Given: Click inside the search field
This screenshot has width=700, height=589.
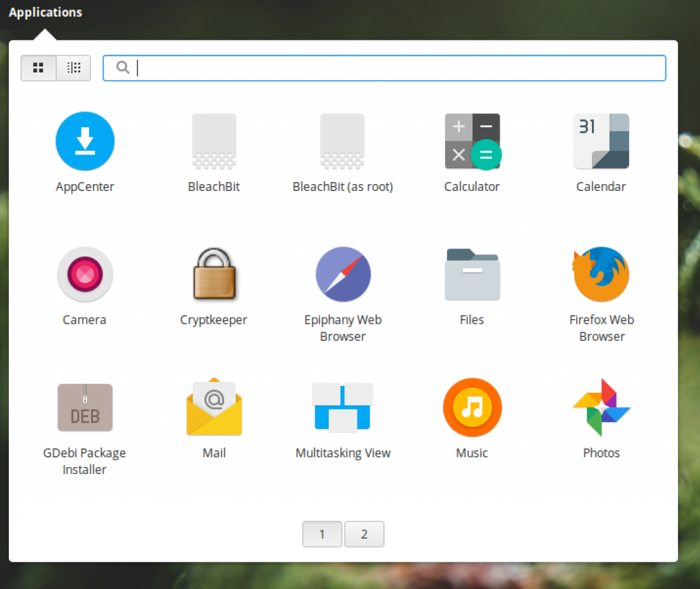Looking at the screenshot, I should 385,68.
